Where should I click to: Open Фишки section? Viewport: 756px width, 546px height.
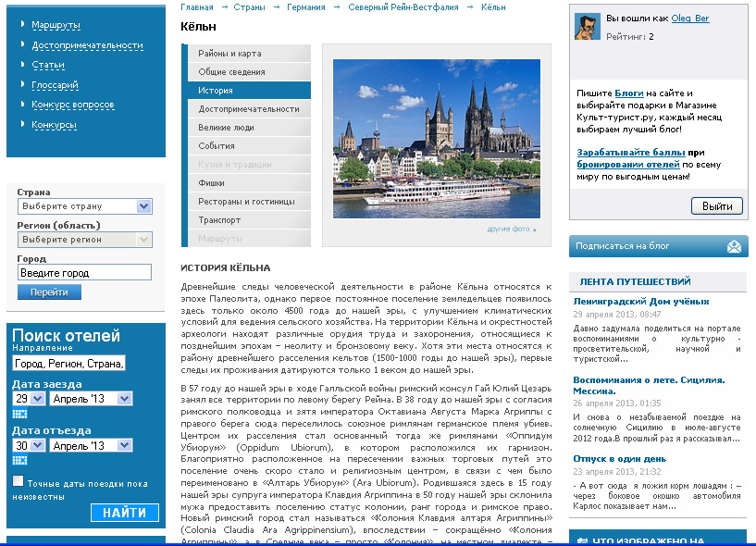pos(249,183)
